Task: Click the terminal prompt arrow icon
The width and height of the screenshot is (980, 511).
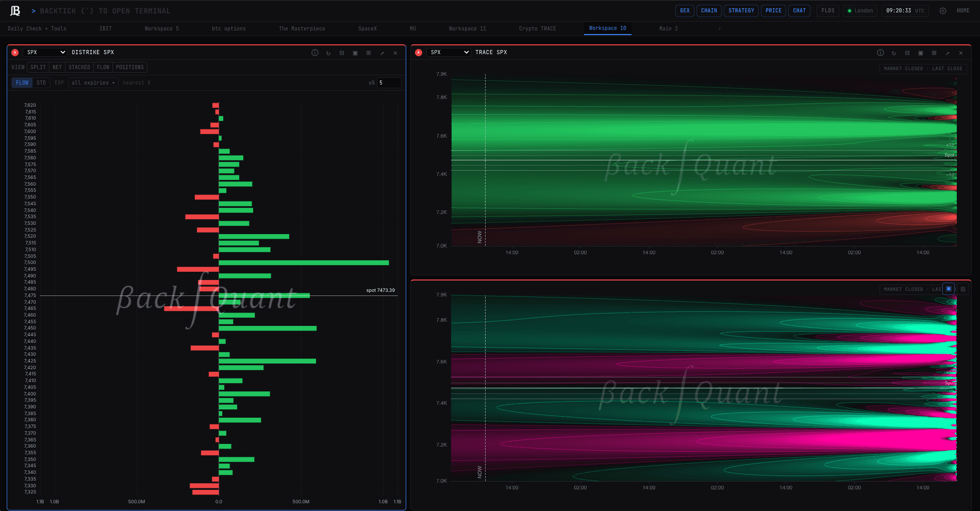Action: [34, 11]
